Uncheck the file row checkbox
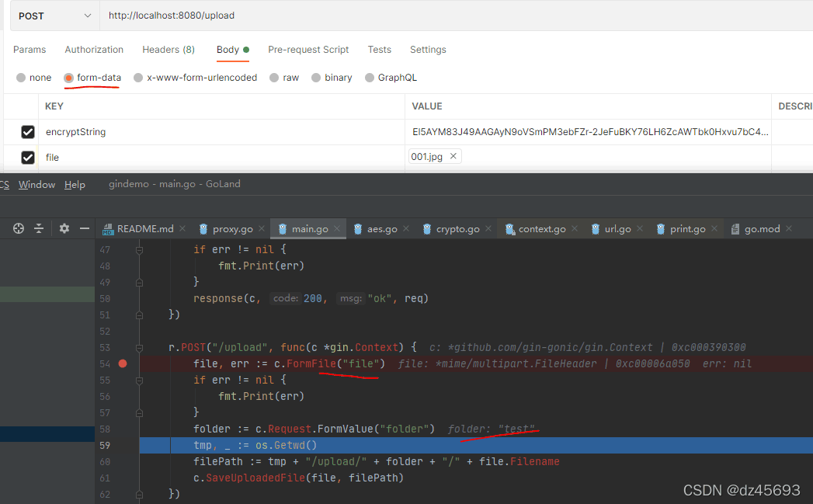813x504 pixels. [x=28, y=158]
